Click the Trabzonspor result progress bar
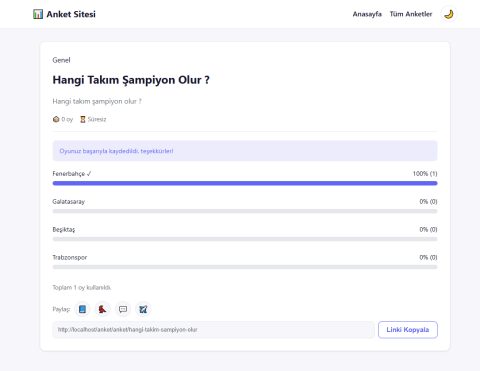Screen dimensions: 480x371 (x=245, y=267)
